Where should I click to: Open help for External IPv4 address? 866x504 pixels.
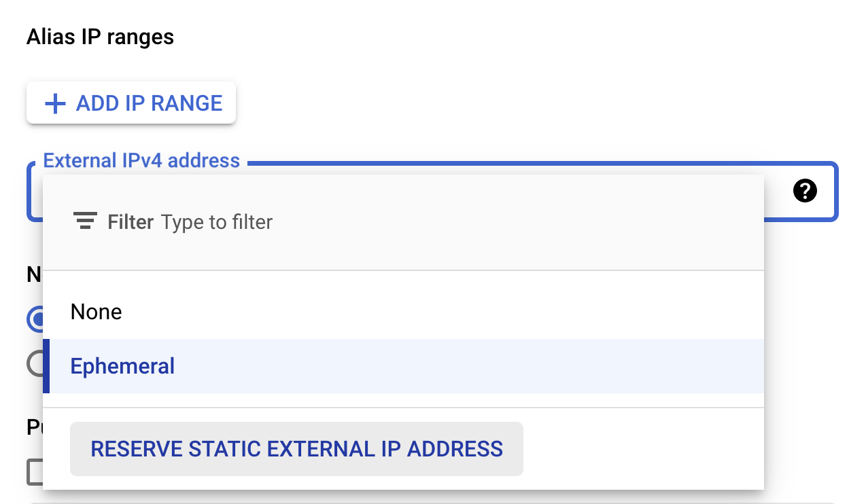click(805, 191)
